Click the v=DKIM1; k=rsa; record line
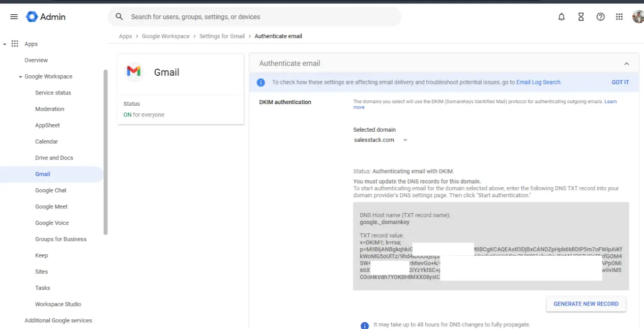This screenshot has height=329, width=644. pyautogui.click(x=382, y=242)
